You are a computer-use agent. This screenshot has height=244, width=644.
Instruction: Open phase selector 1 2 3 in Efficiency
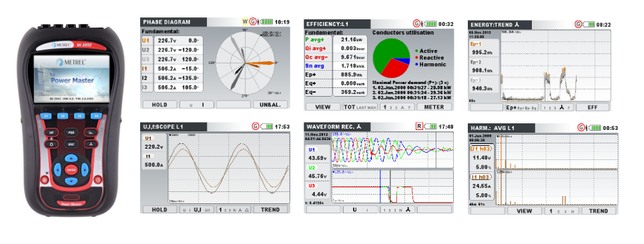point(397,107)
